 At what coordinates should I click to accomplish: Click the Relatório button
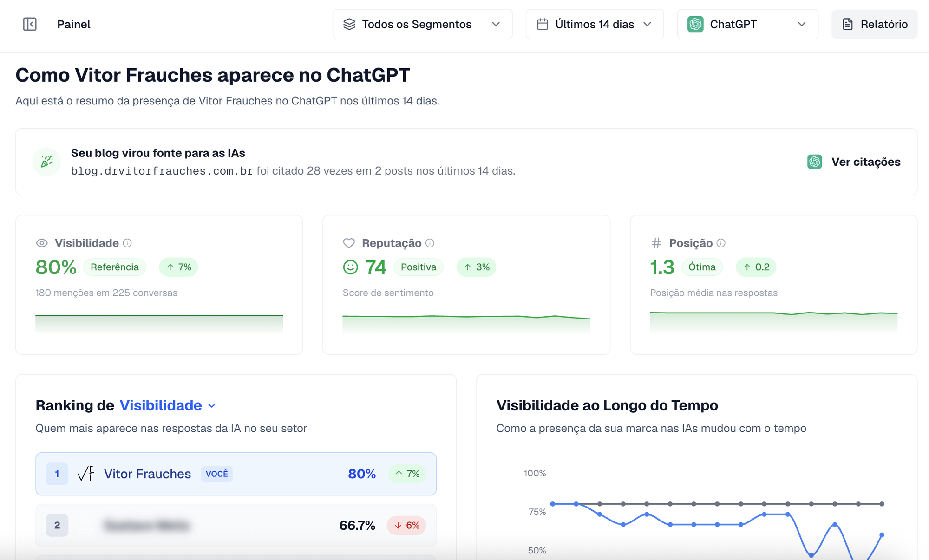874,24
